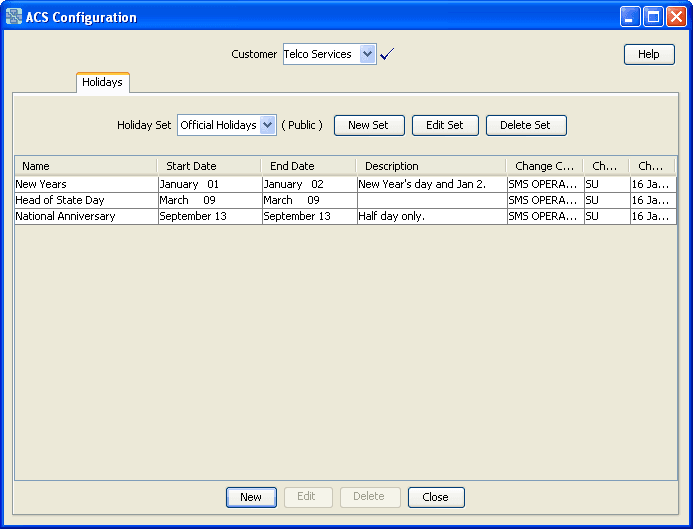Select the National Anniversary row

[x=345, y=216]
